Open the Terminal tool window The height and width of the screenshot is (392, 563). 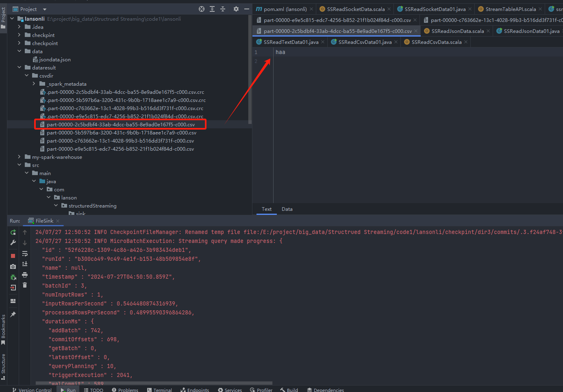pyautogui.click(x=159, y=389)
